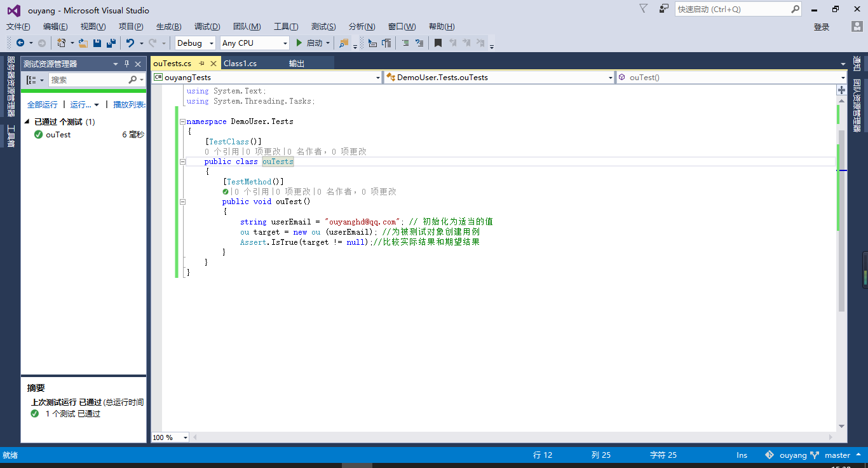Toggle a bookmark with the toolbar bookmark icon

pos(438,43)
